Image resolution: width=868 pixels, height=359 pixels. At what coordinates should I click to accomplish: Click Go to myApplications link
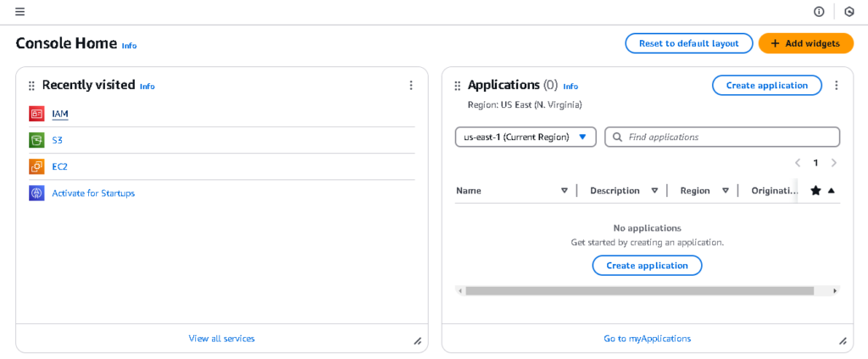(647, 338)
